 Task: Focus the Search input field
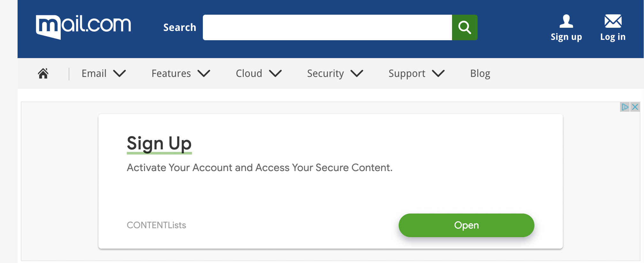[327, 27]
